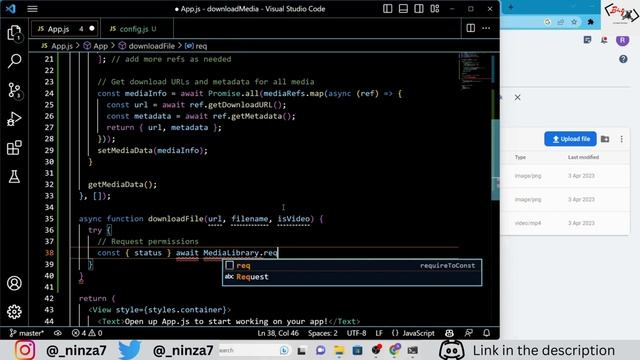Toggle secondary side bar layout icon
The height and width of the screenshot is (360, 640).
pyautogui.click(x=419, y=9)
